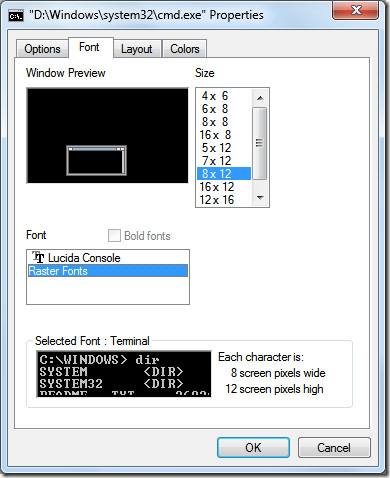Select the 16 x 12 font size
The height and width of the screenshot is (478, 390).
tap(224, 187)
